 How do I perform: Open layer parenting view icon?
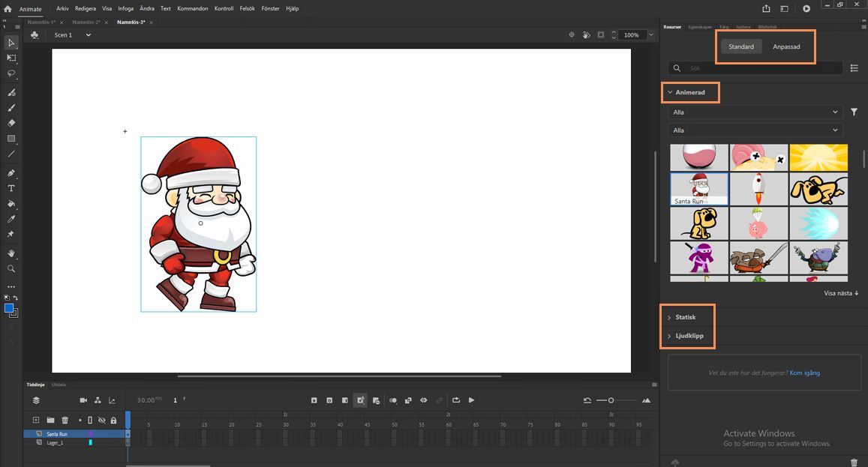tap(98, 400)
